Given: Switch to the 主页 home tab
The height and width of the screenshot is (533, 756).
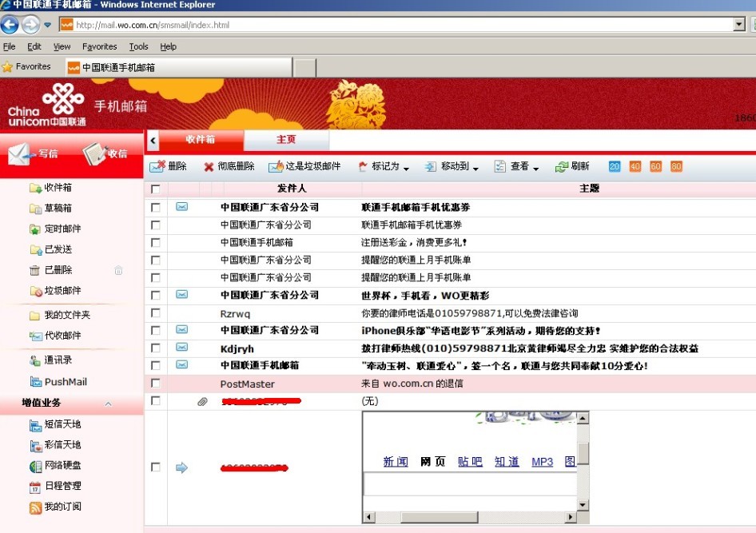Looking at the screenshot, I should pos(286,140).
